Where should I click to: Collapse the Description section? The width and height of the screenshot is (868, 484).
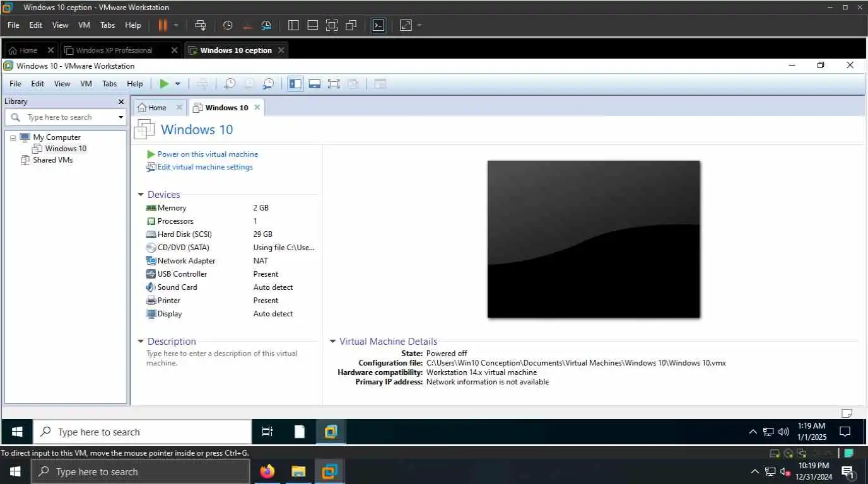pyautogui.click(x=141, y=342)
